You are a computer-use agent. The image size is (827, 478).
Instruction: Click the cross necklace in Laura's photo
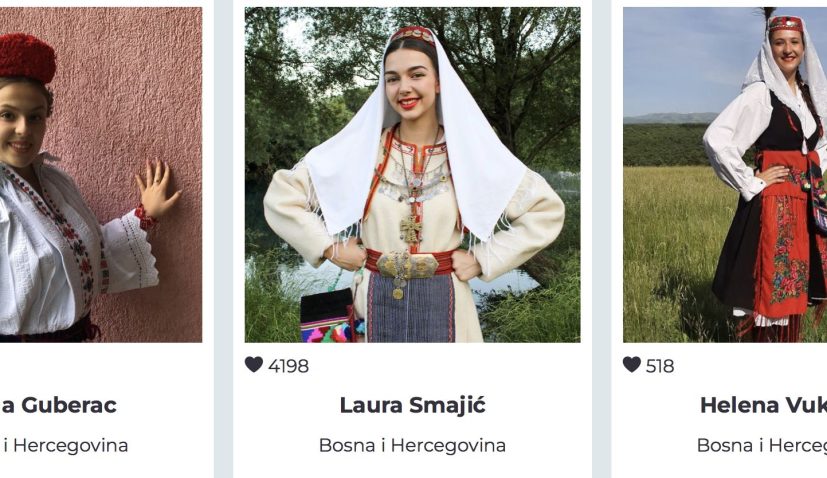point(411,229)
